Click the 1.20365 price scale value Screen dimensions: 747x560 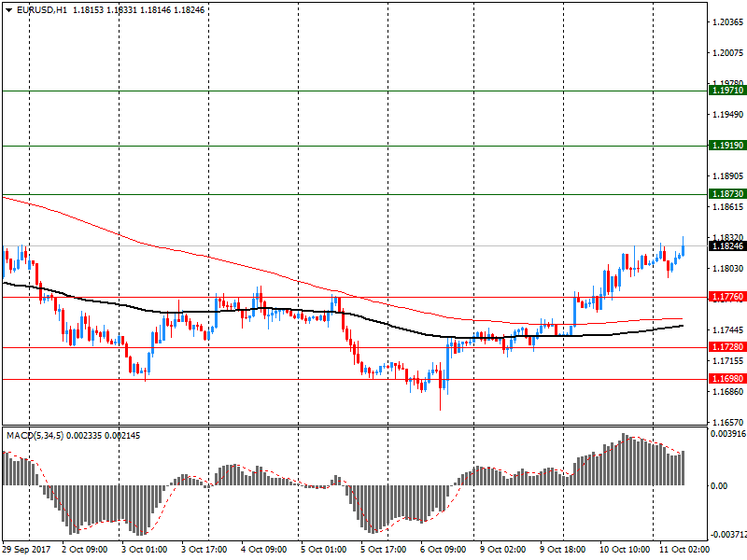pyautogui.click(x=727, y=21)
